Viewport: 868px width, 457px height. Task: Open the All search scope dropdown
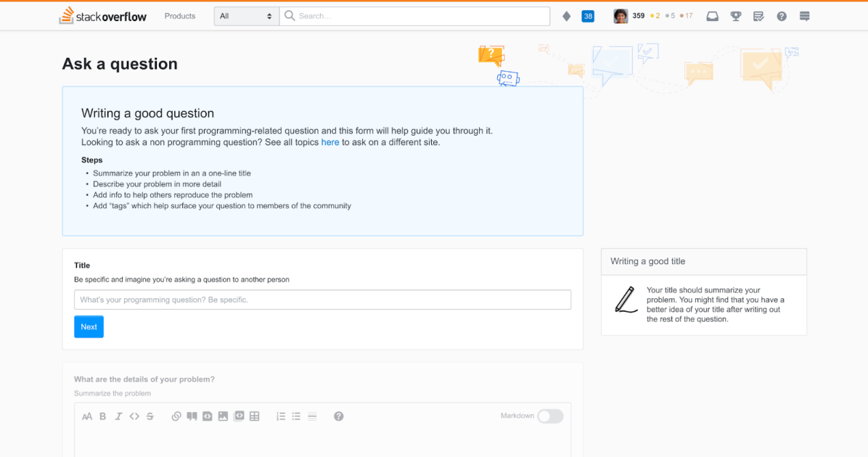coord(246,16)
